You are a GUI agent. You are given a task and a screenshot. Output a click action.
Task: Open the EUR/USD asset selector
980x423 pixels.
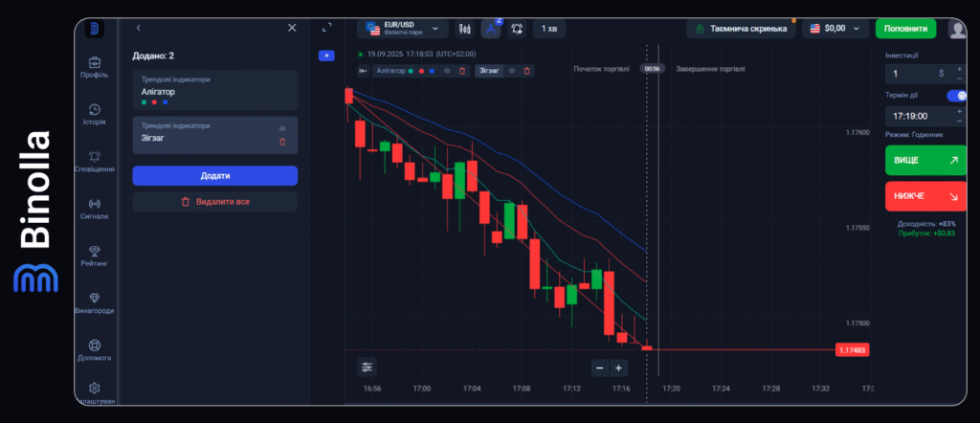point(403,28)
